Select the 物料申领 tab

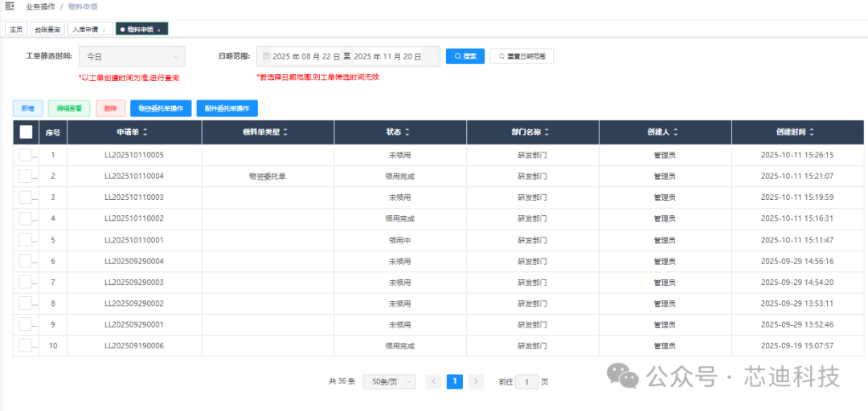click(141, 30)
